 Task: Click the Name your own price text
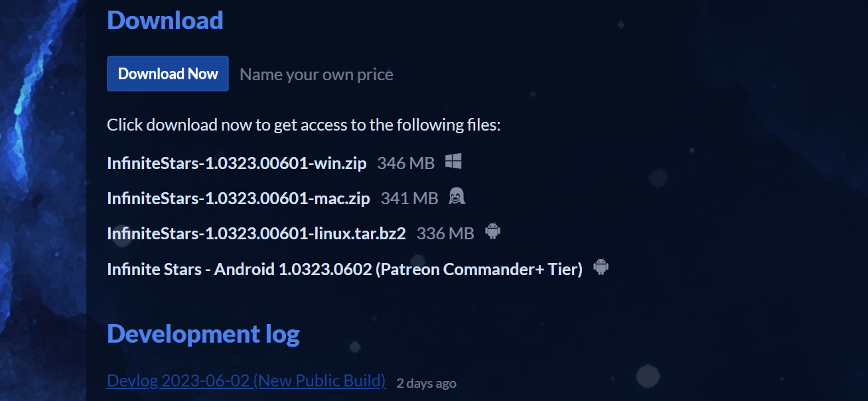(317, 74)
